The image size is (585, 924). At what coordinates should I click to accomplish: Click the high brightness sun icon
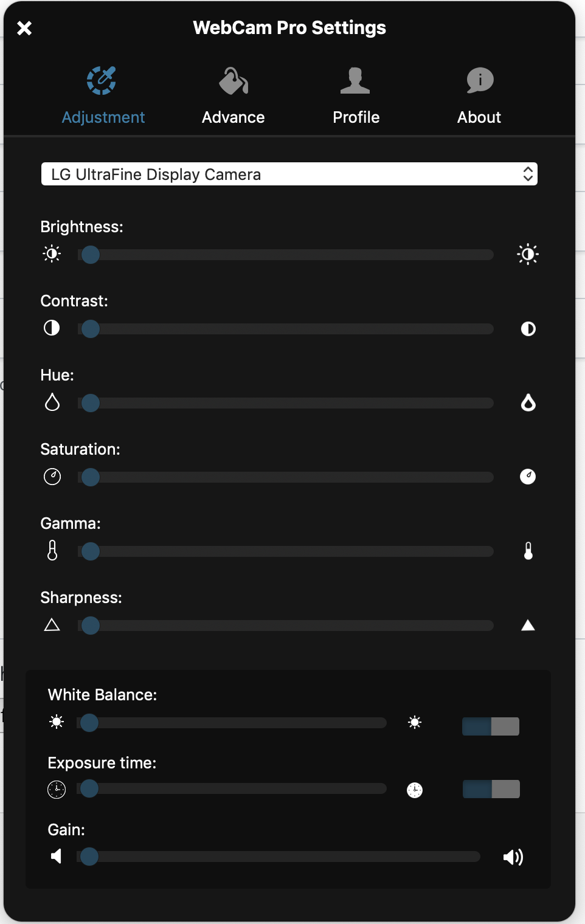coord(528,254)
